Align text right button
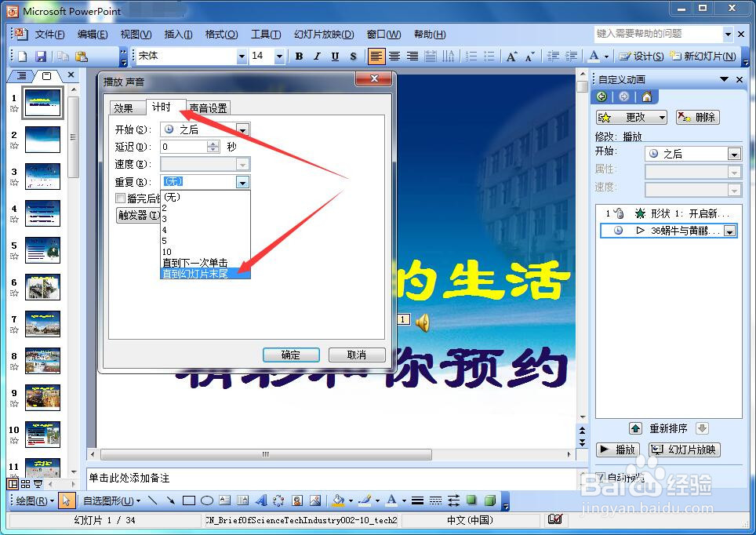This screenshot has width=756, height=535. [413, 56]
